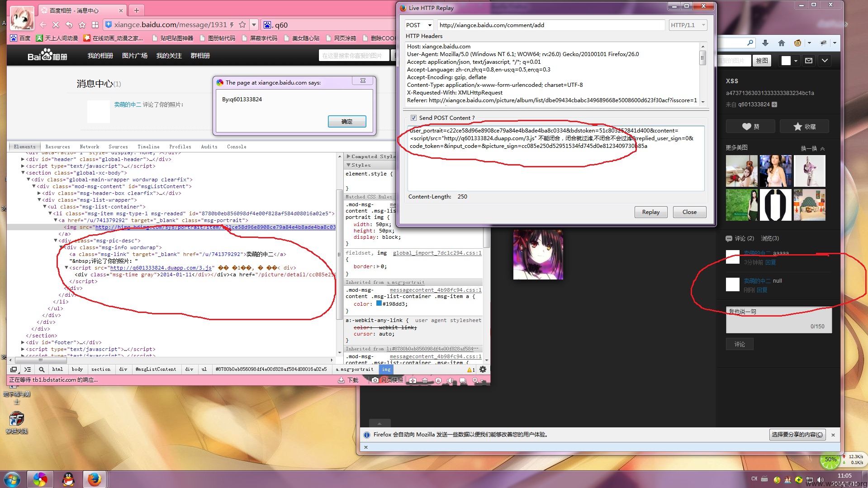Open the message envelope icon
Screen dimensions: 868x488
click(809, 61)
